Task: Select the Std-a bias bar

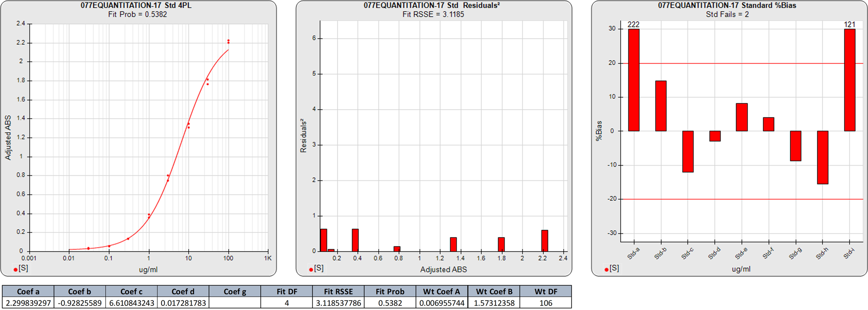Action: (634, 80)
